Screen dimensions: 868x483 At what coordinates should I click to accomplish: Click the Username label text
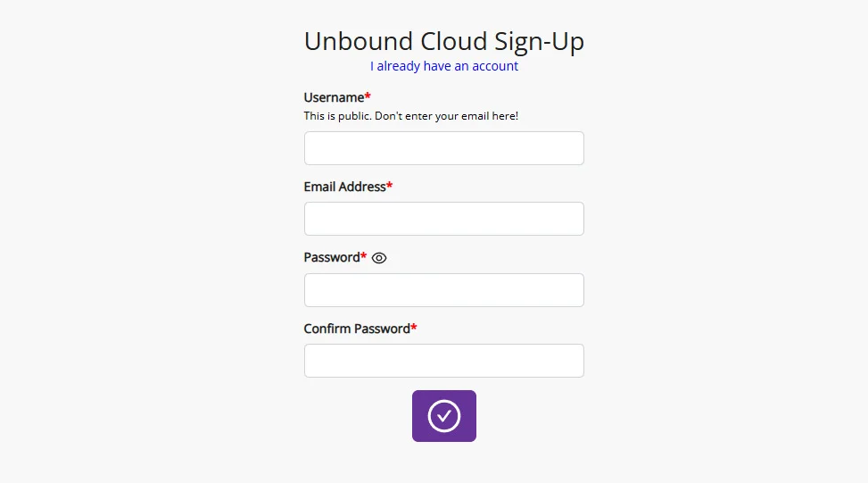point(334,97)
